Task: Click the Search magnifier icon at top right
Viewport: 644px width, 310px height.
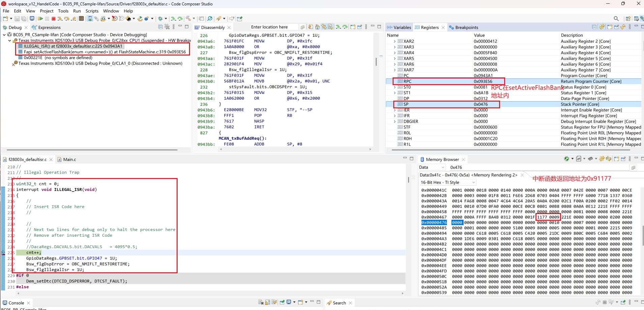Action: 616,19
